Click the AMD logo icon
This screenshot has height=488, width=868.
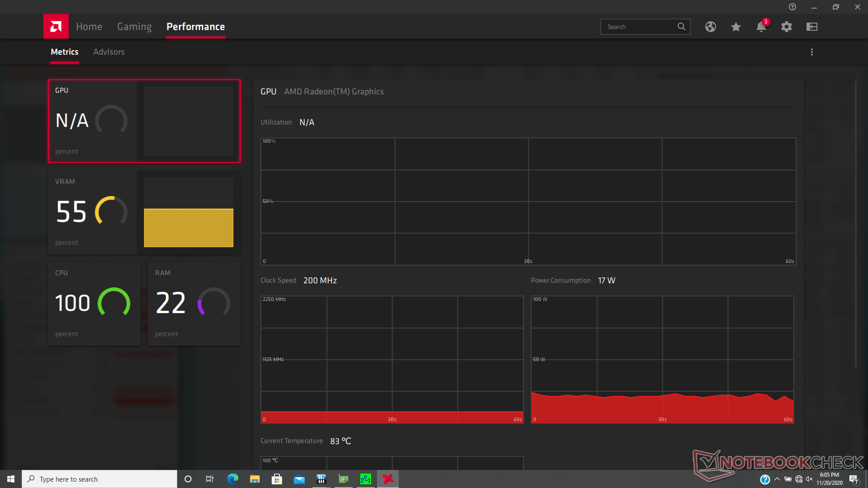point(56,27)
